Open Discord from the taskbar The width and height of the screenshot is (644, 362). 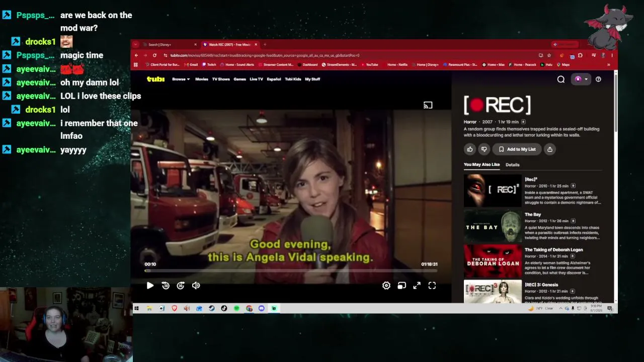point(262,308)
